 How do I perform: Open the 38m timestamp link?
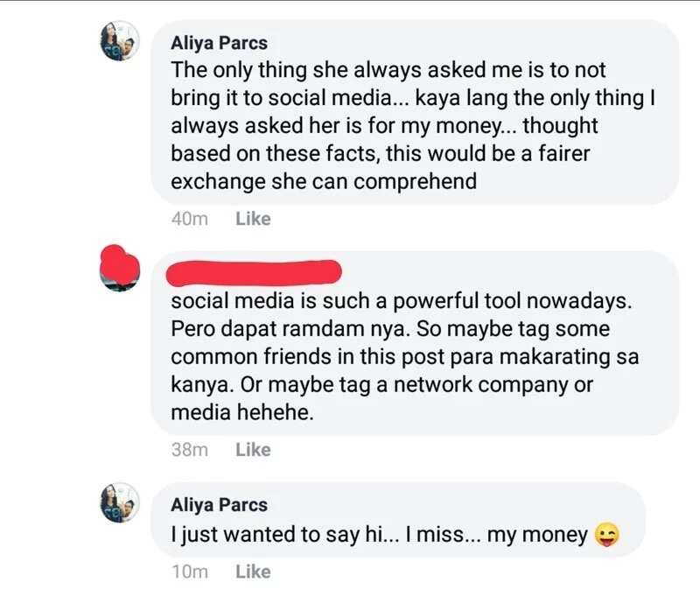[x=190, y=450]
